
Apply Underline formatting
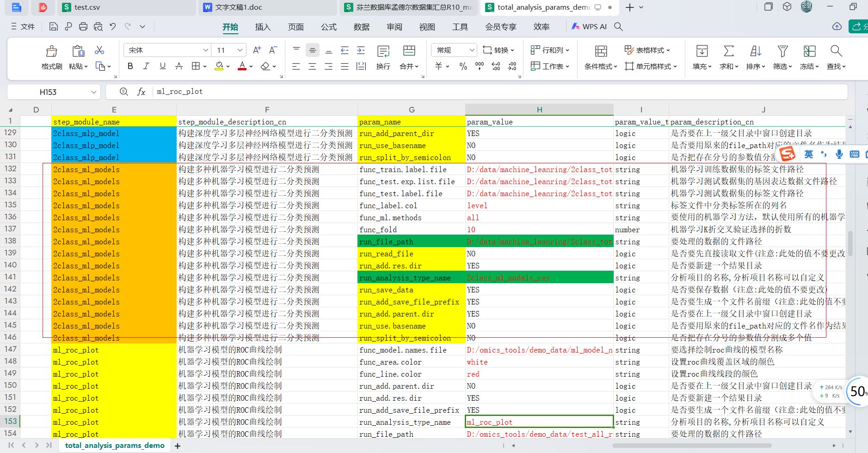pos(162,66)
